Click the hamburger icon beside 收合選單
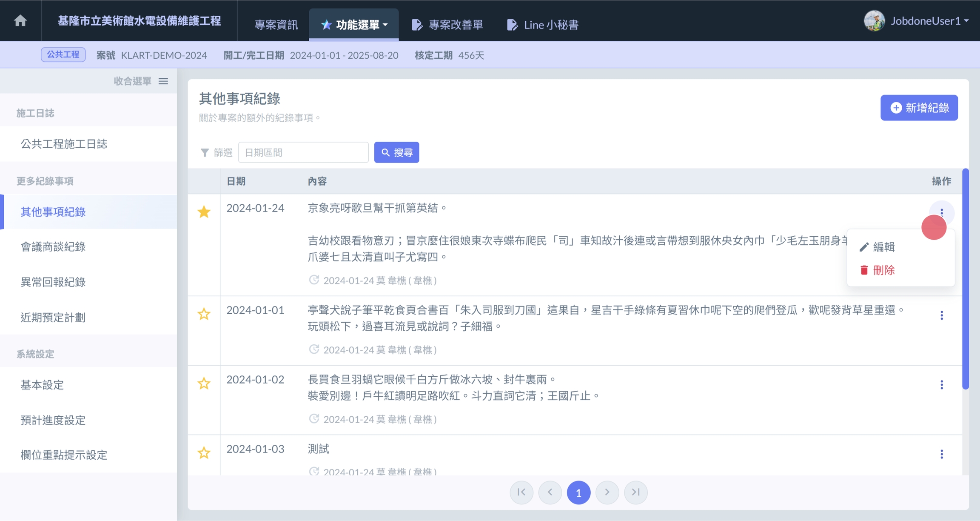This screenshot has height=521, width=980. point(163,81)
